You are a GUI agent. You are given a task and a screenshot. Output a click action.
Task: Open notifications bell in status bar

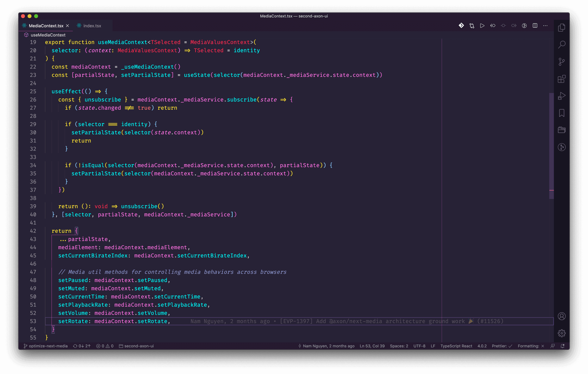coord(562,346)
